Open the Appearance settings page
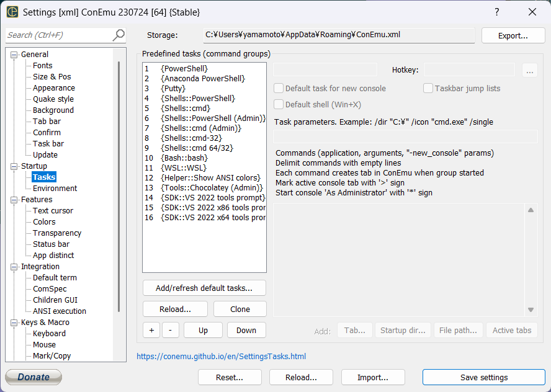The width and height of the screenshot is (551, 392). (x=54, y=88)
